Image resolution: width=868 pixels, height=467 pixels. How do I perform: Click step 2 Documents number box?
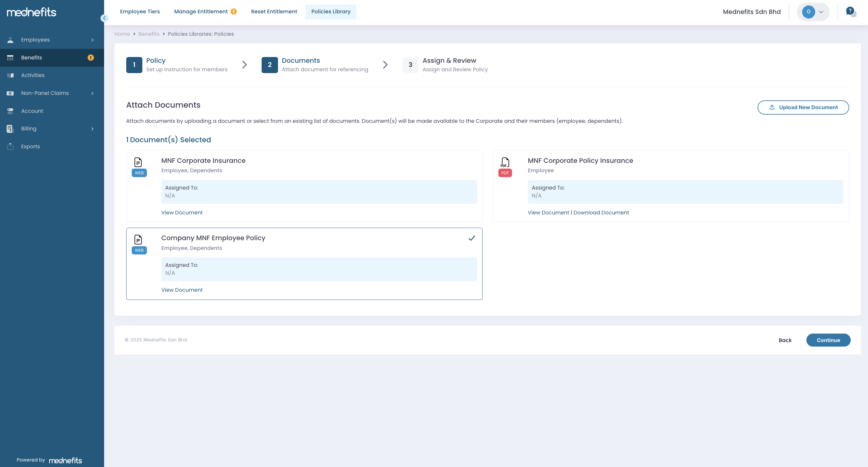click(270, 65)
